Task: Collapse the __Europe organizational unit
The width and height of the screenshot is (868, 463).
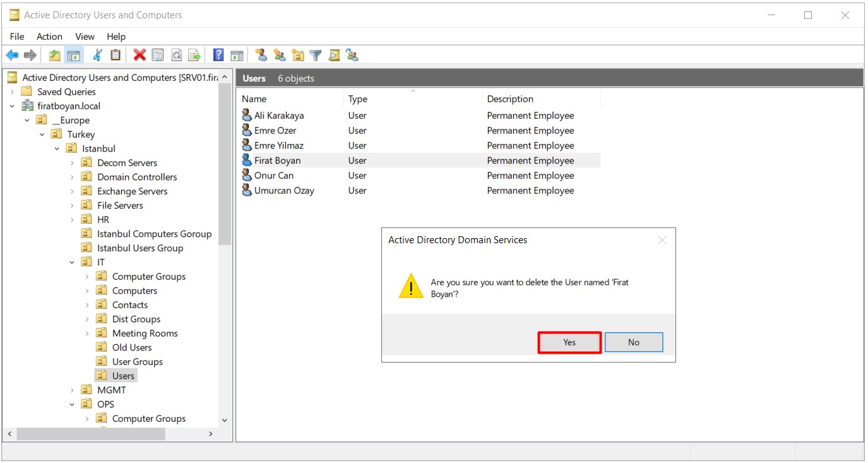Action: (27, 120)
